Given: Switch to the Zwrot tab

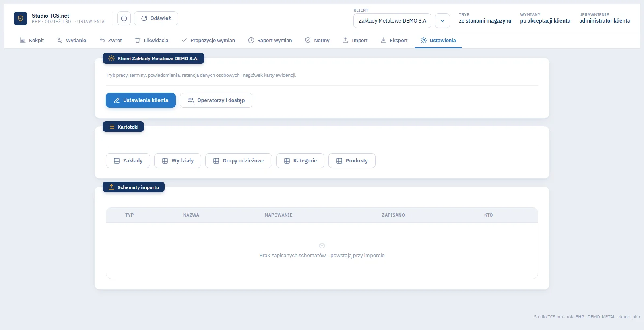Looking at the screenshot, I should click(111, 41).
